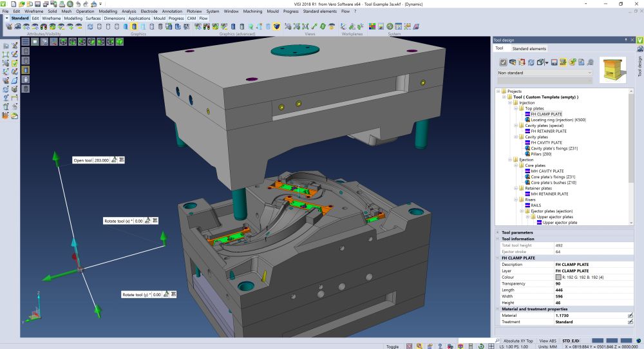Viewport: 644px width, 349px height.
Task: Select the isometric green cube view icon
Action: 120,41
